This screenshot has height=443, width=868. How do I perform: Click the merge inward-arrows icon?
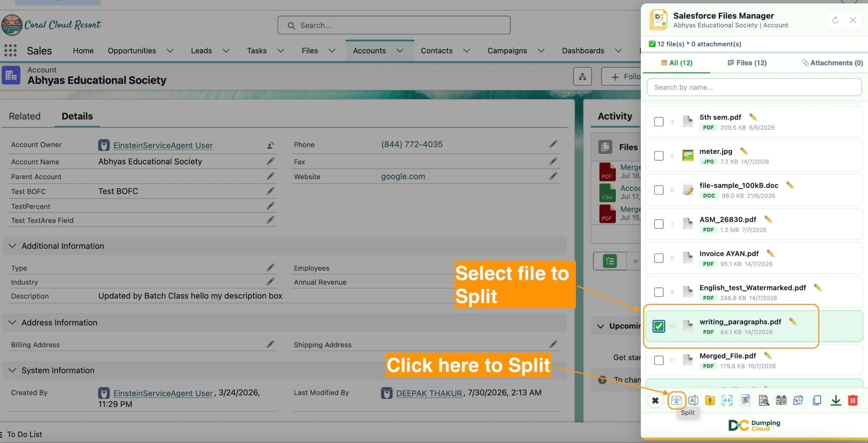pos(727,400)
